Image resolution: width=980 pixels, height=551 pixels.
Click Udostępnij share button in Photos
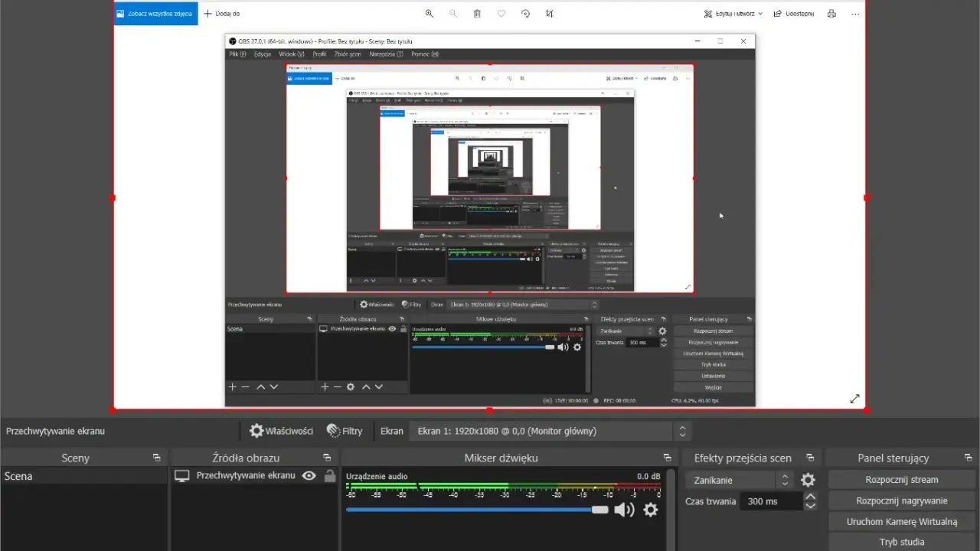tap(794, 14)
